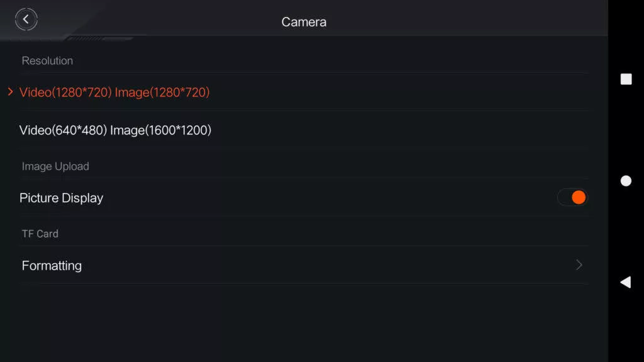The height and width of the screenshot is (362, 644).
Task: Click the Picture Display label
Action: point(61,198)
